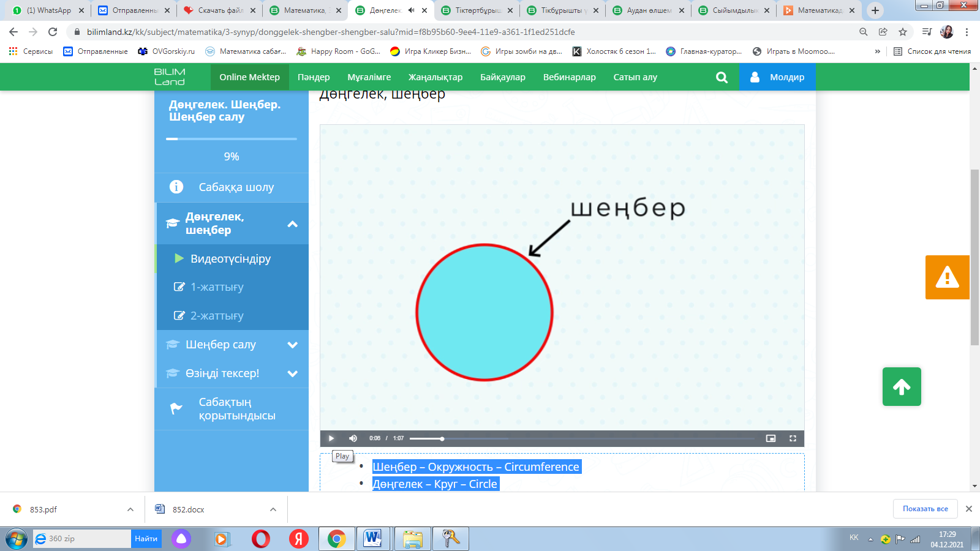Click the Сатып алу link
Screen dimensions: 980x551
tap(635, 77)
